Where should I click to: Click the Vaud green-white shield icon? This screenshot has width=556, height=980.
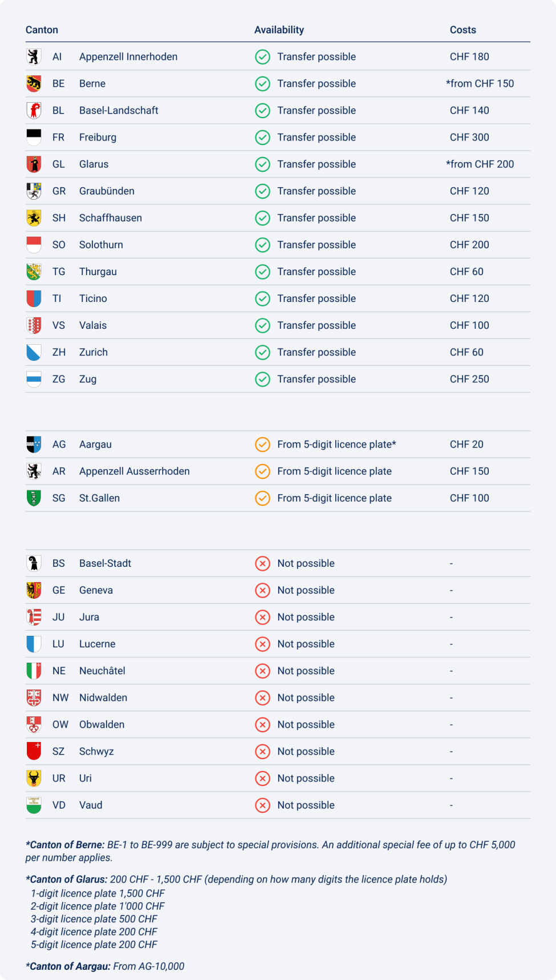click(x=34, y=805)
